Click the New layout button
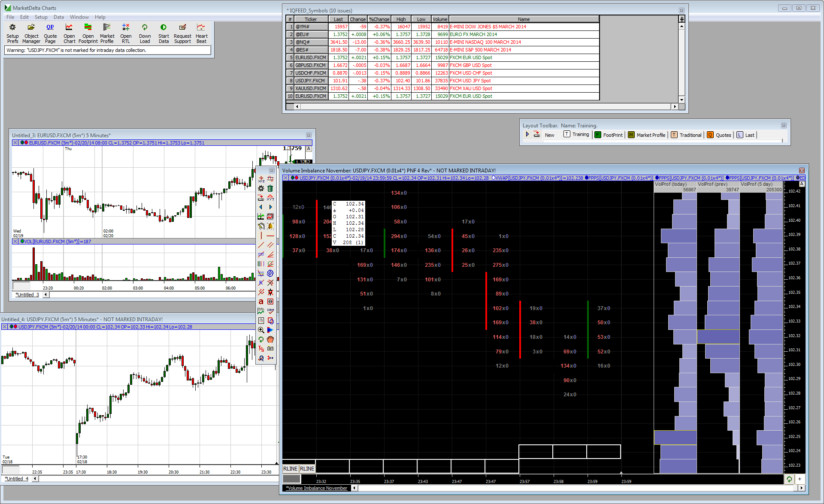Screen dimensions: 824x504 549,135
